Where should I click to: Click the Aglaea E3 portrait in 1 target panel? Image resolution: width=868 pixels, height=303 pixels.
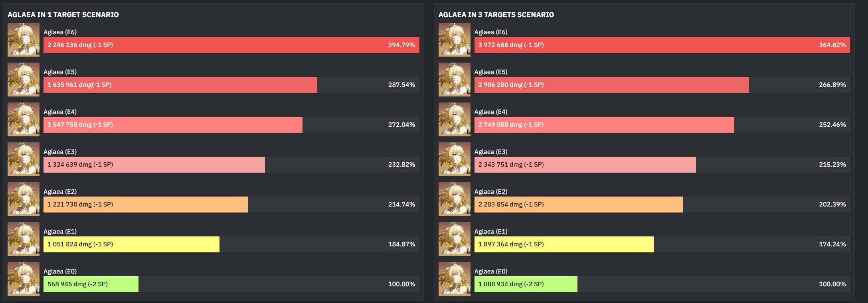(x=24, y=159)
